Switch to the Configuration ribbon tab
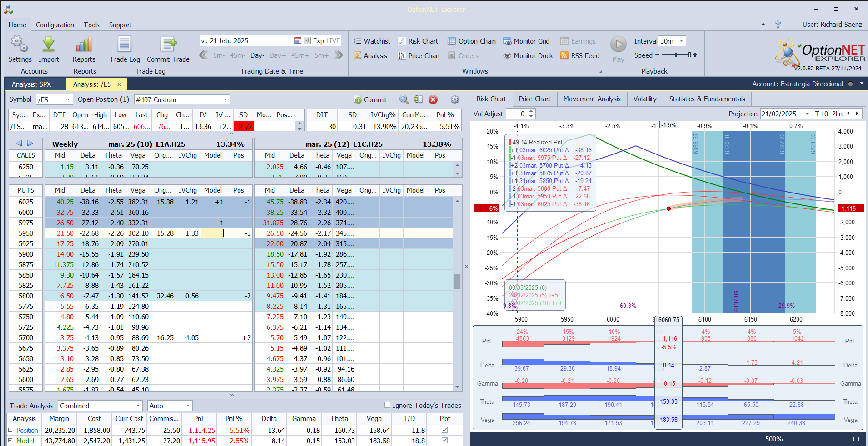This screenshot has width=868, height=446. [x=55, y=25]
